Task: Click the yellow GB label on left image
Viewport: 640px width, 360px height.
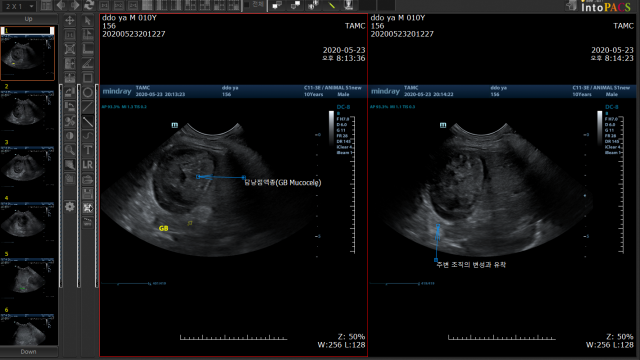Action: 164,228
